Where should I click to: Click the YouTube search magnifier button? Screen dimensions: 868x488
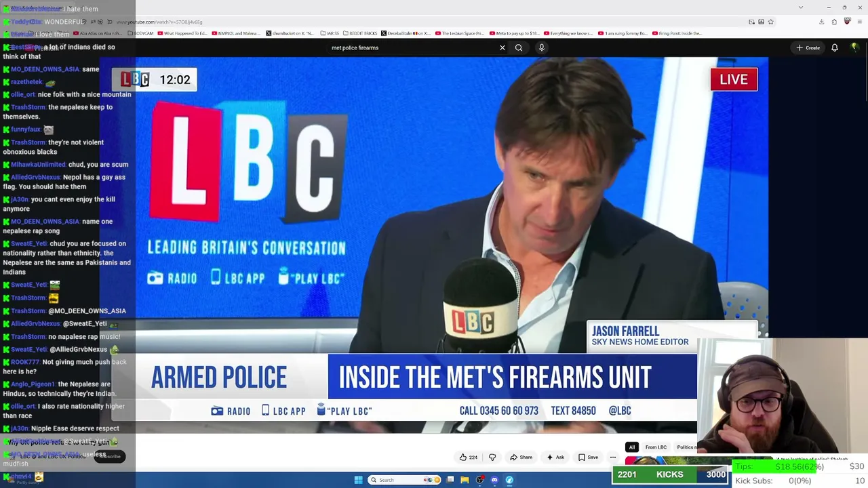(x=519, y=47)
